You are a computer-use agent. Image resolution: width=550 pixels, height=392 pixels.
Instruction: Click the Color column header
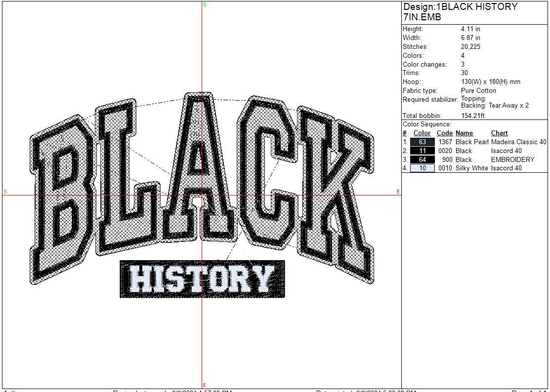[x=422, y=133]
